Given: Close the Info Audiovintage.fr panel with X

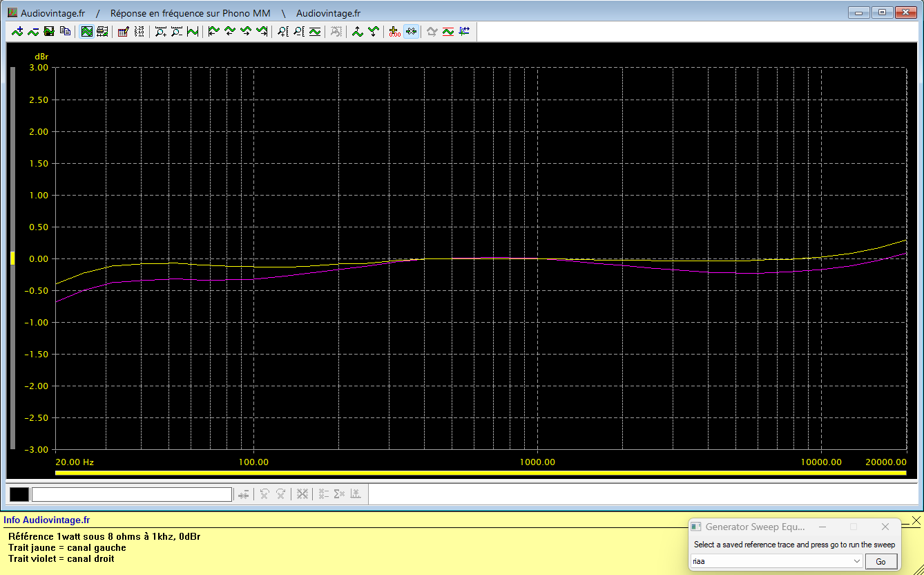Looking at the screenshot, I should [x=916, y=520].
